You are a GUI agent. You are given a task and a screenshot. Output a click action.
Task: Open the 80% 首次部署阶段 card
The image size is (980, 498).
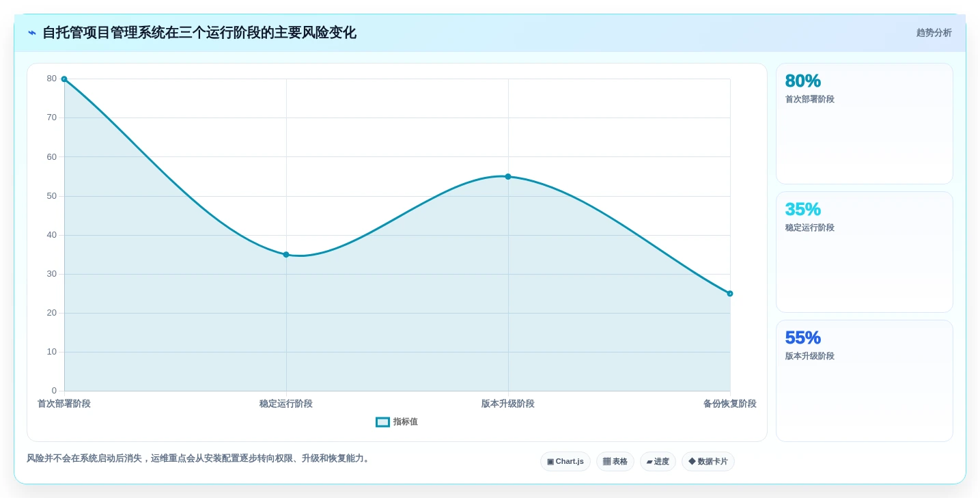tap(864, 124)
